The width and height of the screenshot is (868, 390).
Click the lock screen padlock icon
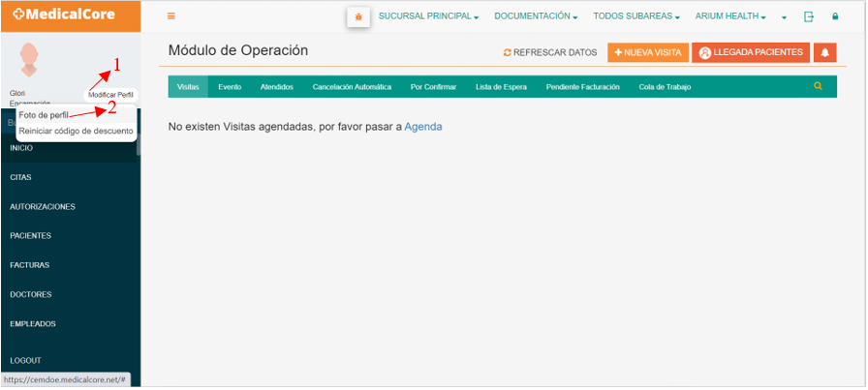click(835, 16)
